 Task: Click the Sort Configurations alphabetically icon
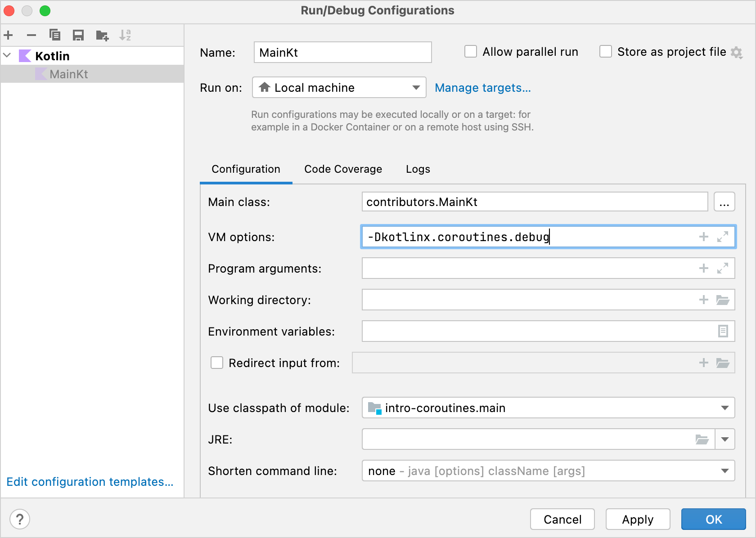pos(125,35)
